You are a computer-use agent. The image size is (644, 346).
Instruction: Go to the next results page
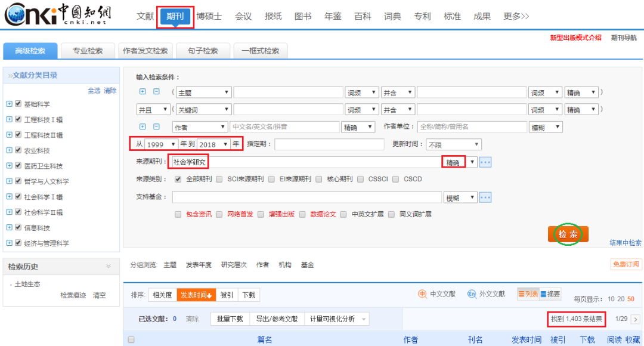[x=634, y=319]
